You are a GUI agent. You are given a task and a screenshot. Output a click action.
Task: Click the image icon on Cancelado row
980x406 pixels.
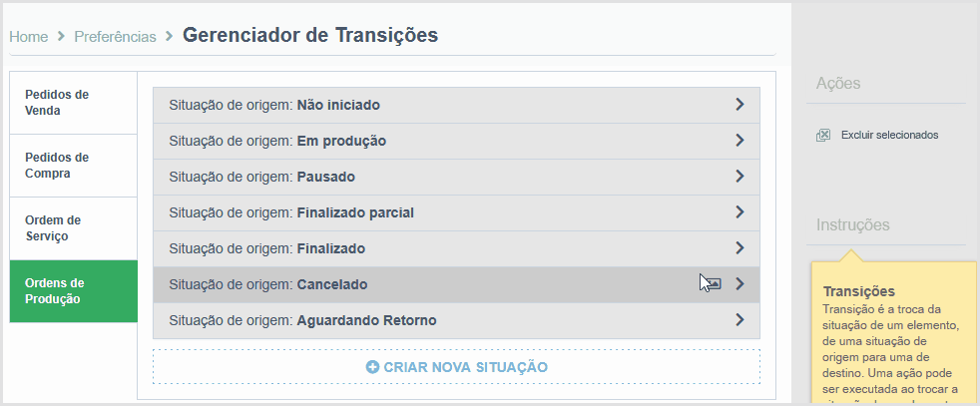714,283
